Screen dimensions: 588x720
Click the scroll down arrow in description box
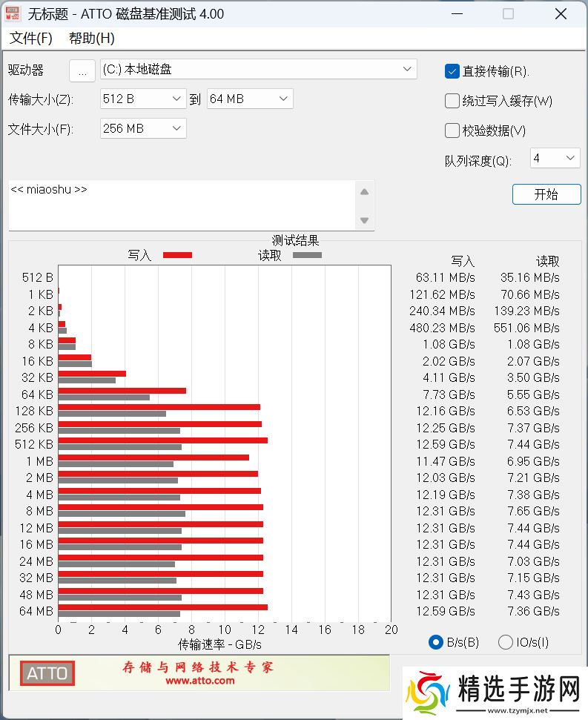point(364,220)
